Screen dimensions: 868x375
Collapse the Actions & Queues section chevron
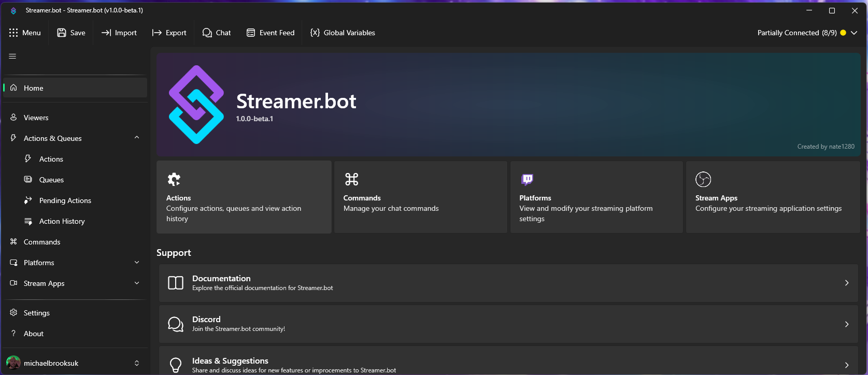[x=137, y=138]
